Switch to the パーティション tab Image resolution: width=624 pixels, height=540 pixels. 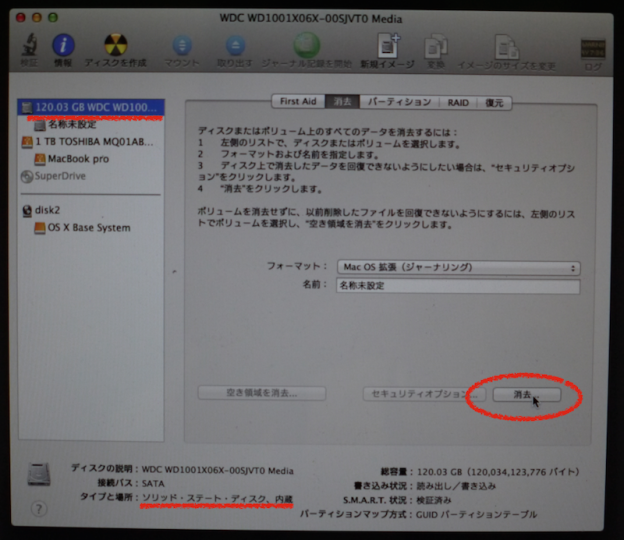[399, 102]
